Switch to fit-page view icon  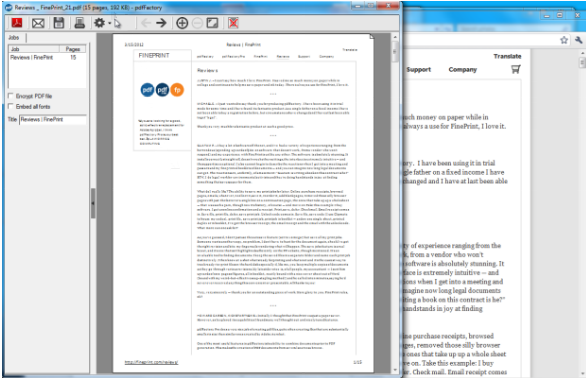212,23
